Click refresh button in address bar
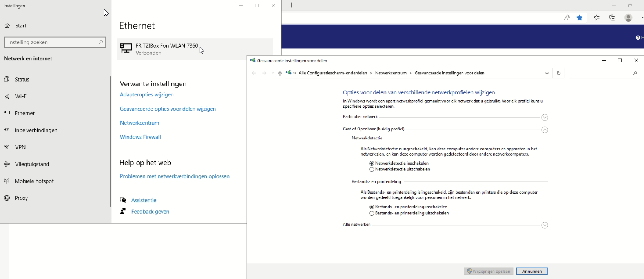Screen dimensions: 644x279 (558, 73)
